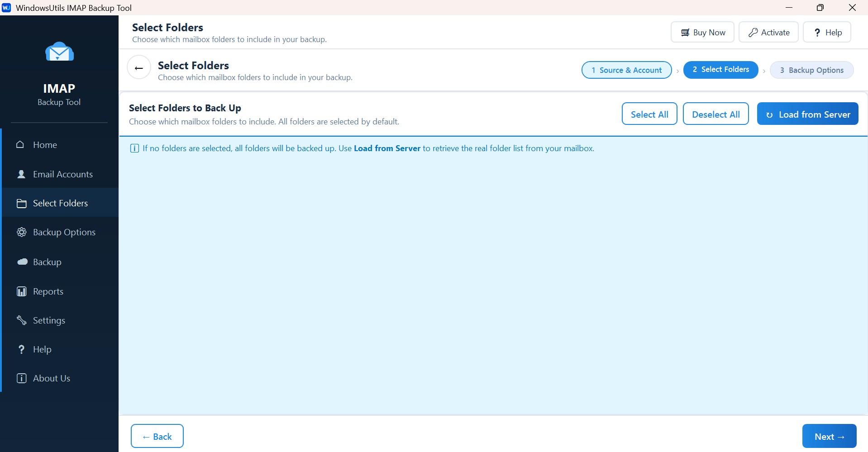
Task: Minimize the IMAP Backup Tool window
Action: (x=789, y=8)
